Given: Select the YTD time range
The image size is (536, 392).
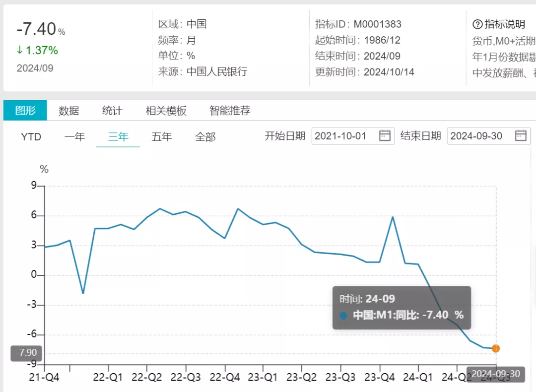Looking at the screenshot, I should point(31,136).
